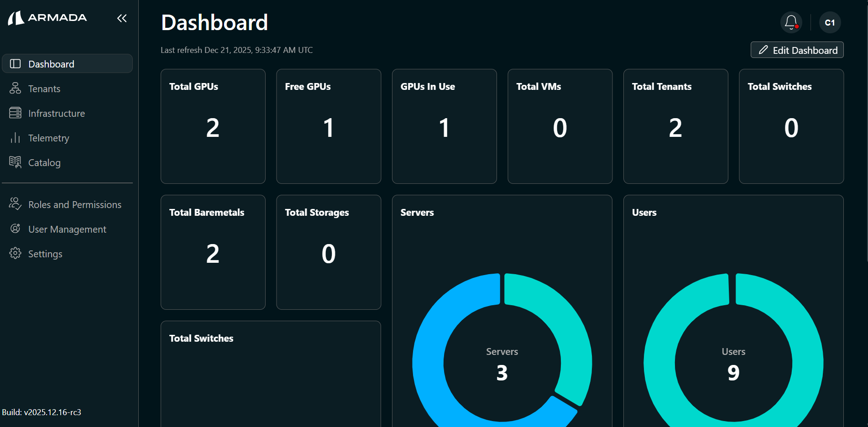Open Telemetry via its chart icon
This screenshot has width=868, height=427.
tap(15, 138)
